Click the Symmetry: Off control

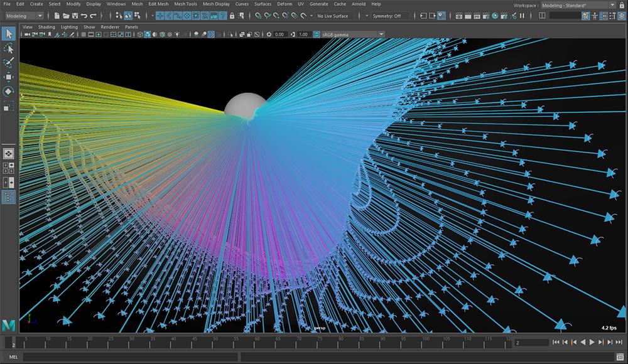click(x=386, y=16)
